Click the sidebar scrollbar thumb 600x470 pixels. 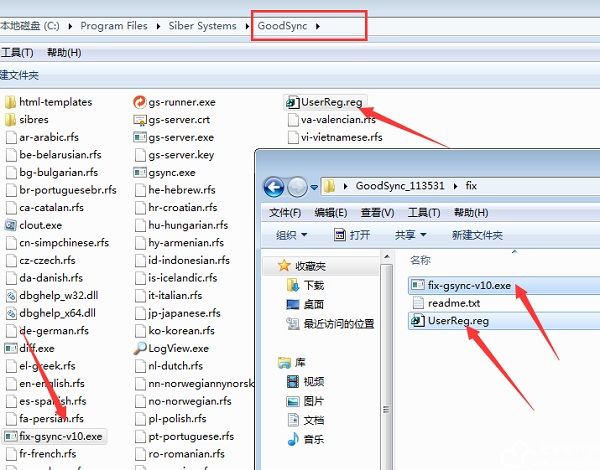click(386, 410)
